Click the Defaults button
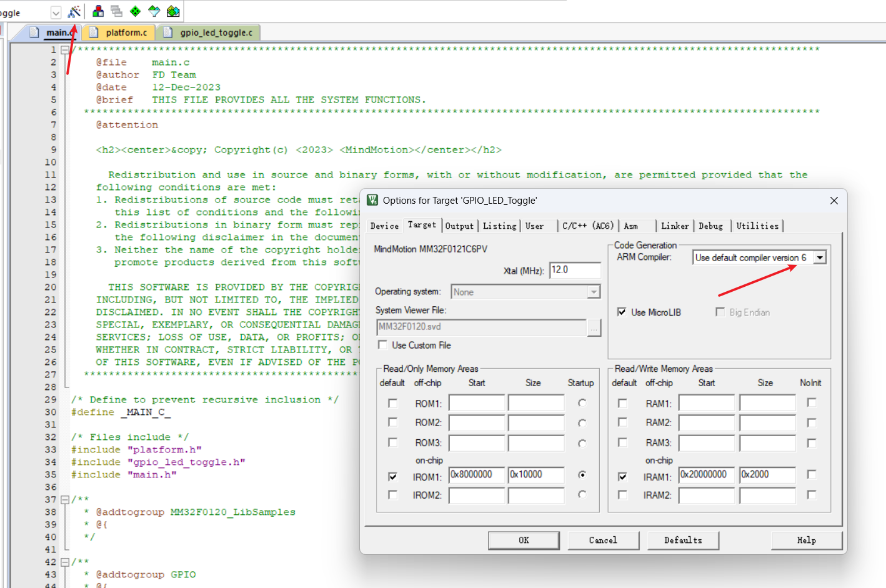Screen dimensions: 886x588 click(682, 540)
